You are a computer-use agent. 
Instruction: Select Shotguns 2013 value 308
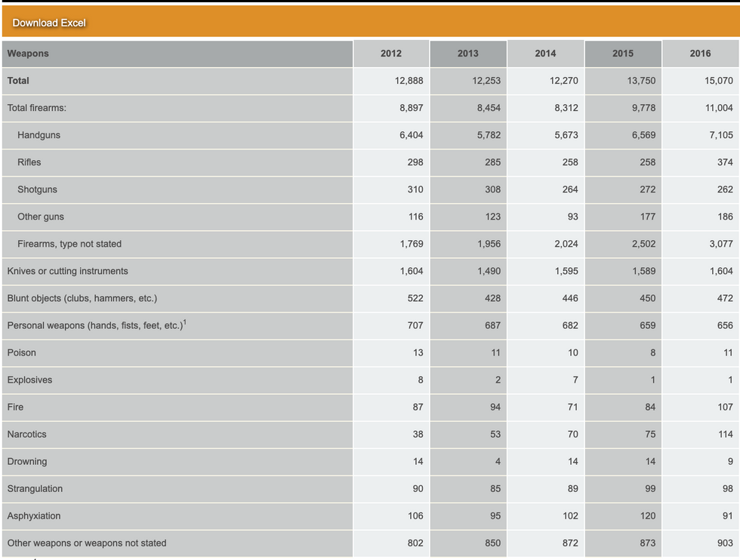[x=492, y=189]
